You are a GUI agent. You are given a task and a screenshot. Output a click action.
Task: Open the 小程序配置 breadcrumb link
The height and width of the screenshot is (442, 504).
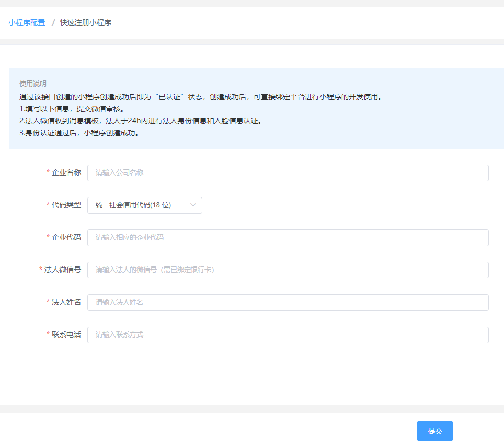[x=27, y=22]
